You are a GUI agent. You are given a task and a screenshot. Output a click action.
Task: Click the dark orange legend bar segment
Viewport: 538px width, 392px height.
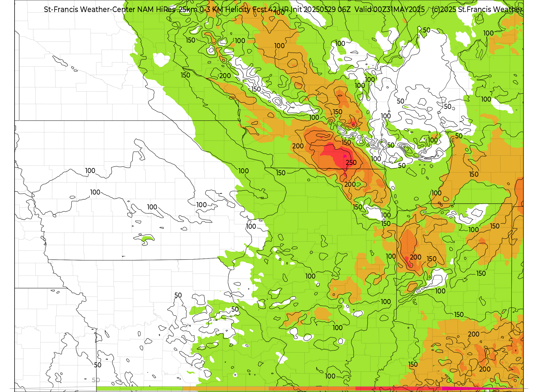pyautogui.click(x=312, y=389)
